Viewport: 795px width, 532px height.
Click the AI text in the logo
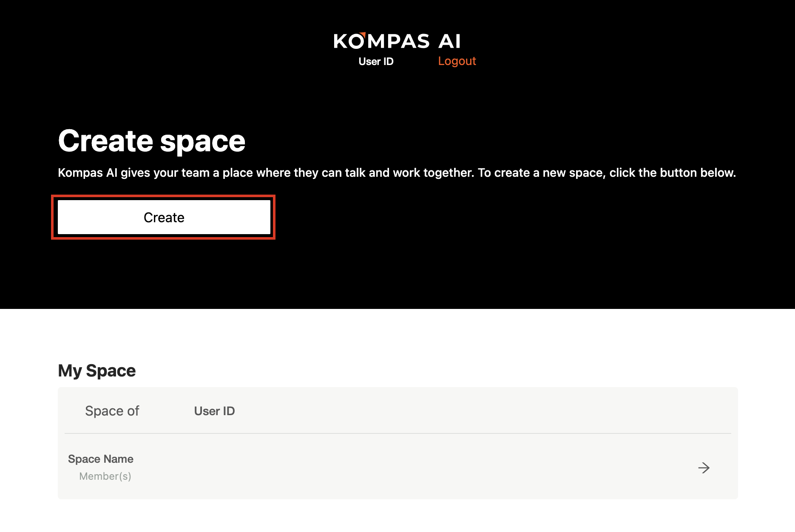tap(449, 42)
